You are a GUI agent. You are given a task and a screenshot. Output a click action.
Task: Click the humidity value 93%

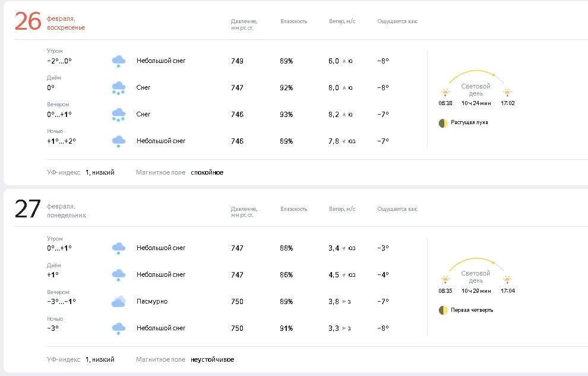[286, 114]
